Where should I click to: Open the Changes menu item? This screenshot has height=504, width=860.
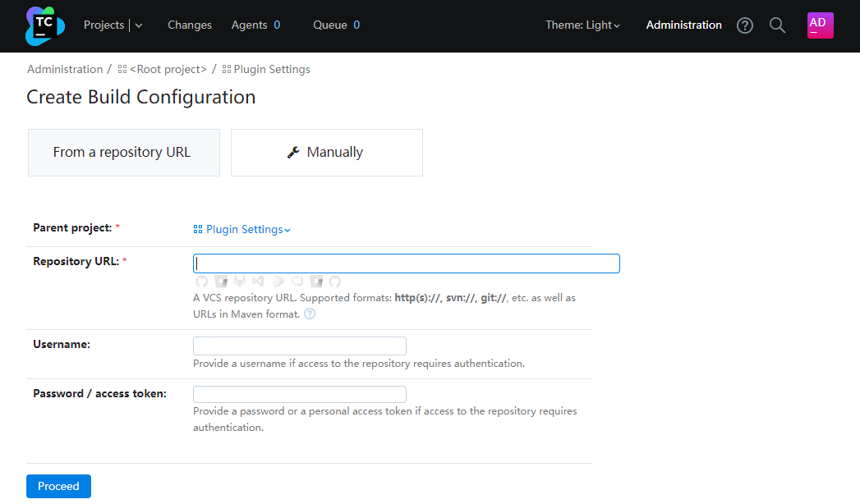pos(190,25)
